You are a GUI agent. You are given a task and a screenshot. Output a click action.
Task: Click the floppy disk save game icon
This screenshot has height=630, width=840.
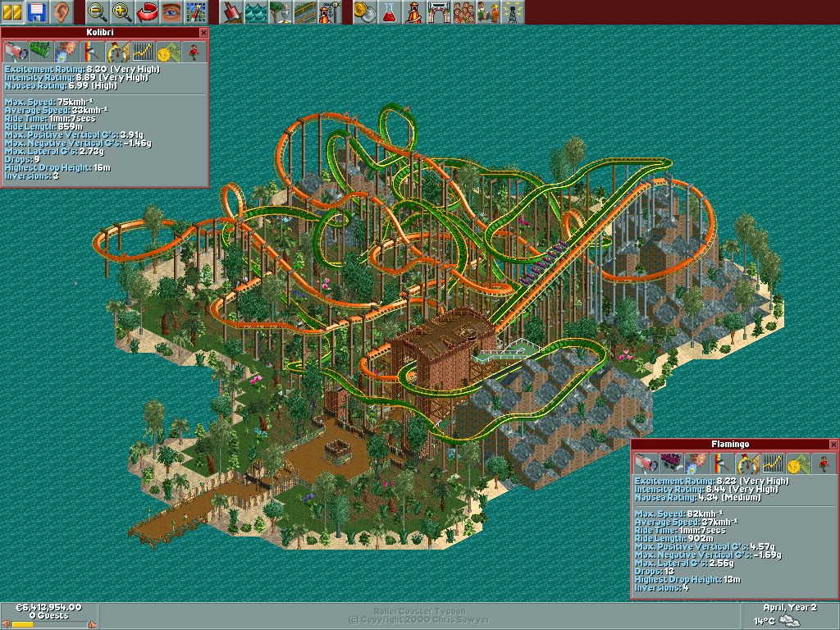click(x=36, y=11)
